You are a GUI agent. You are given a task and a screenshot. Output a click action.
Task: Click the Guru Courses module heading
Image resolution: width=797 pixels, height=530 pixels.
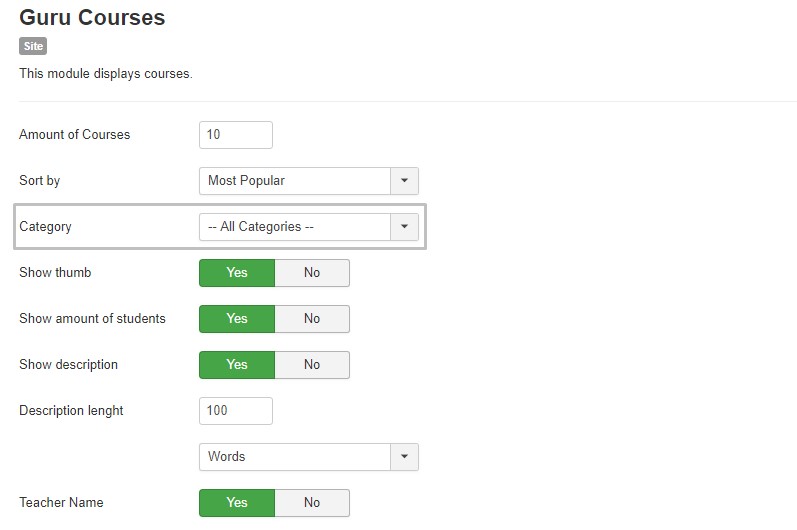[92, 17]
